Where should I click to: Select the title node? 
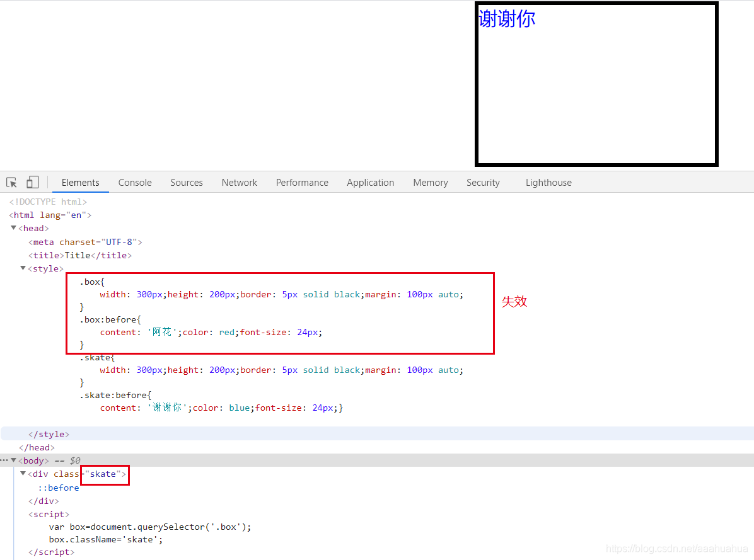click(x=80, y=256)
